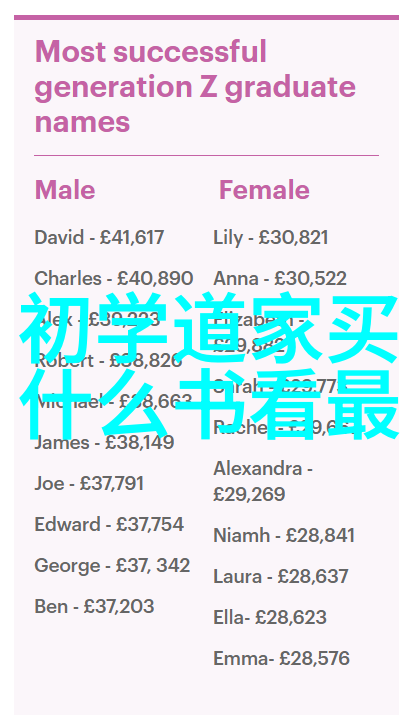
Task: Click the Niamh - £28,841 entry
Action: point(284,535)
